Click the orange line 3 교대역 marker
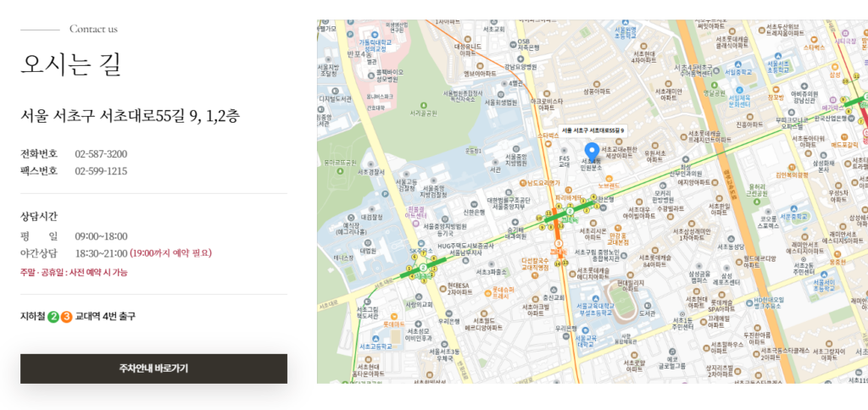The width and height of the screenshot is (868, 410). point(559,245)
